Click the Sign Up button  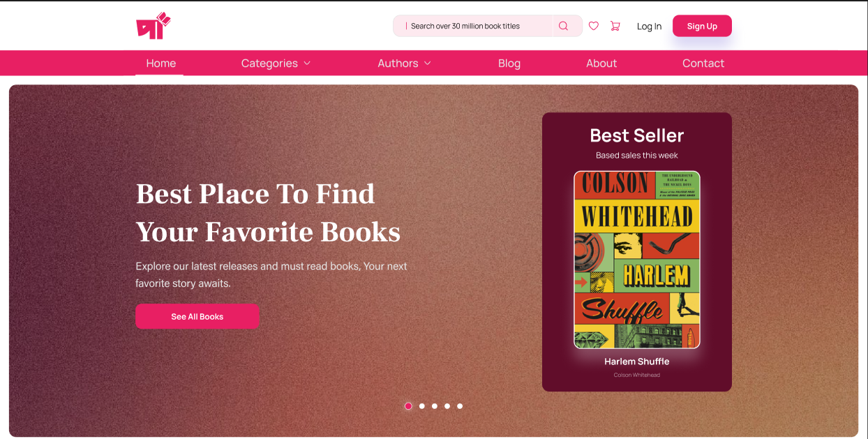point(702,26)
